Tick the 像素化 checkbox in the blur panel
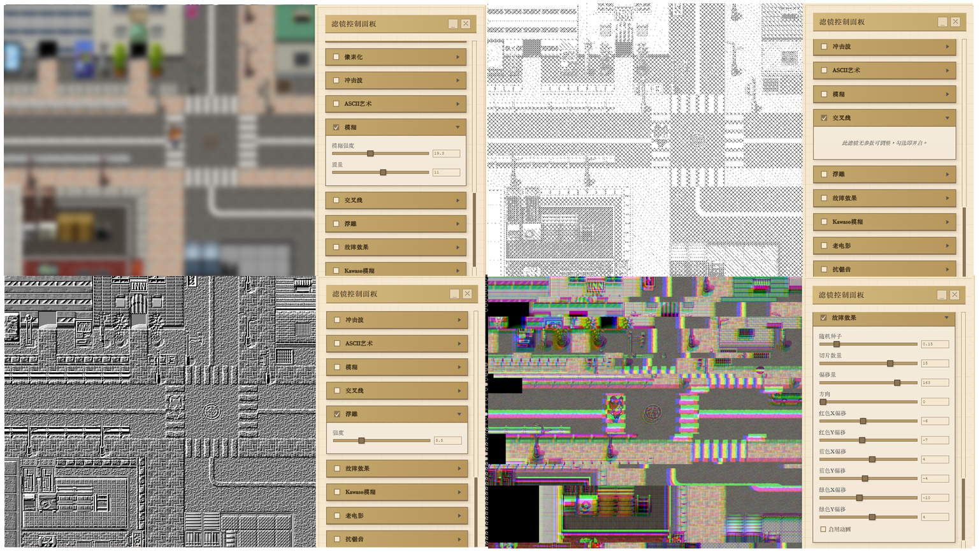Viewport: 980px width, 552px height. pos(336,57)
